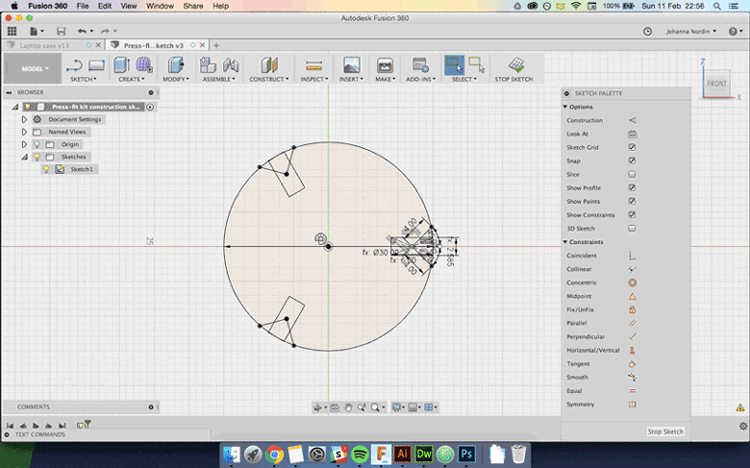Select the Concentric constraint icon

632,283
